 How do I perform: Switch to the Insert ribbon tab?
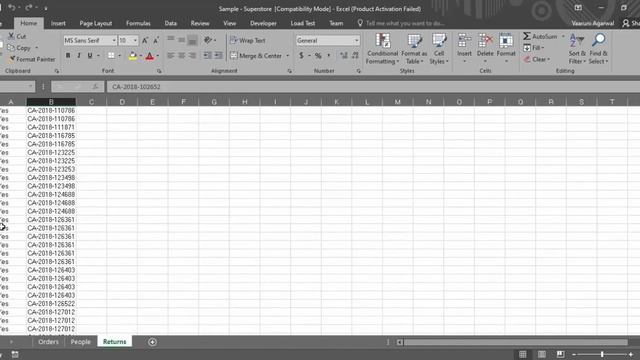[x=58, y=23]
